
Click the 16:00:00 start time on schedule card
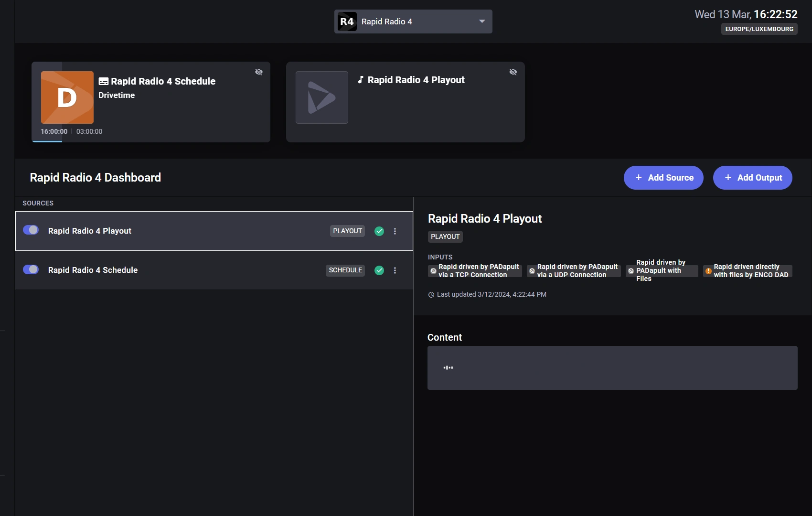pyautogui.click(x=54, y=131)
